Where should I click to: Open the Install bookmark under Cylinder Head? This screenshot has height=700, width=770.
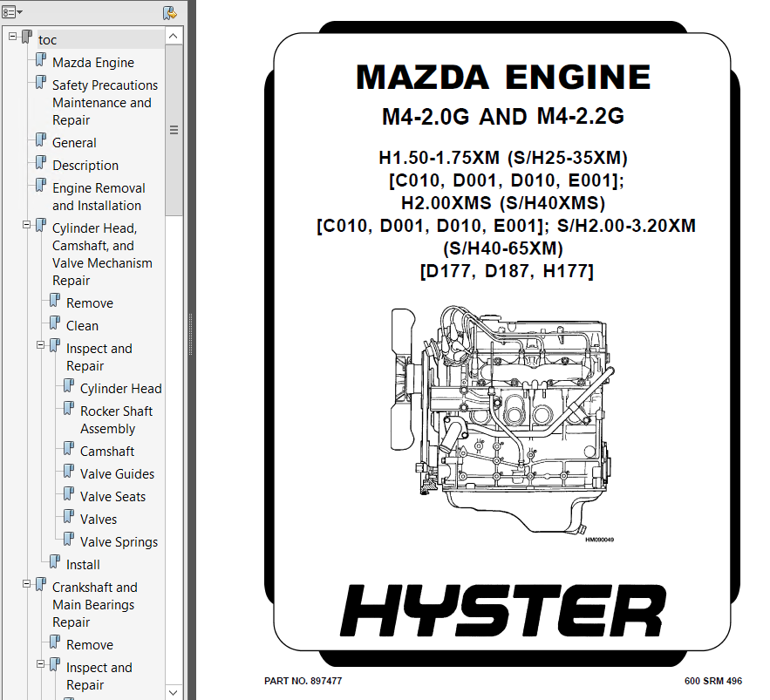click(83, 564)
